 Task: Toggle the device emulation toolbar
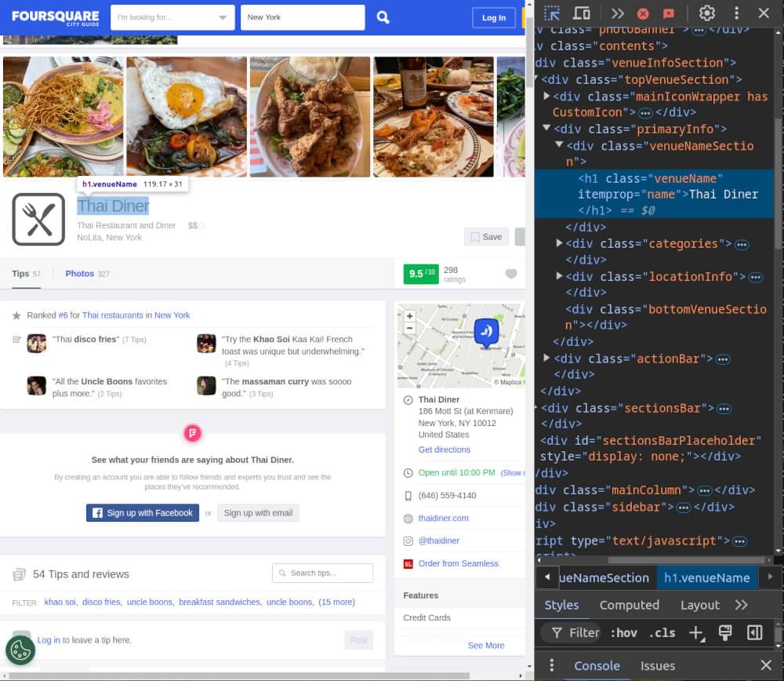coord(580,13)
